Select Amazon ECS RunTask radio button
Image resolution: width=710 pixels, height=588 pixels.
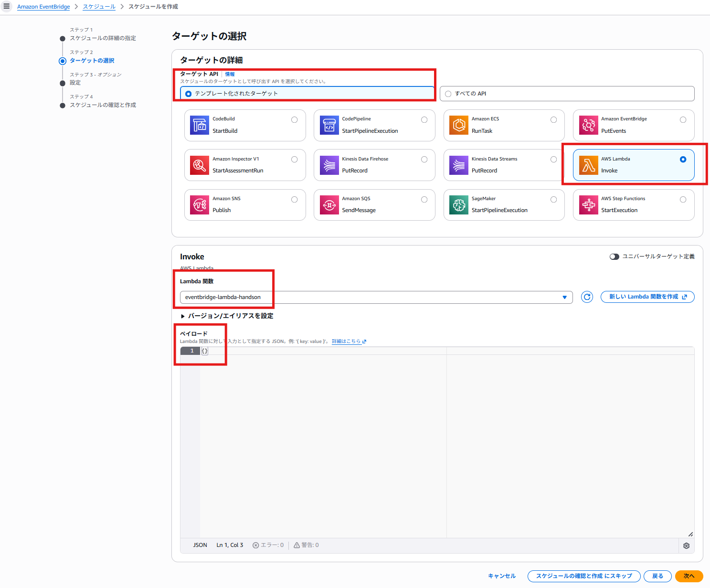[553, 120]
